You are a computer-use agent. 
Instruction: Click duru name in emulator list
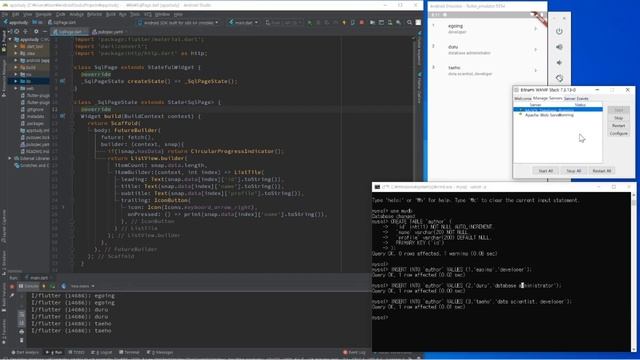click(x=453, y=47)
